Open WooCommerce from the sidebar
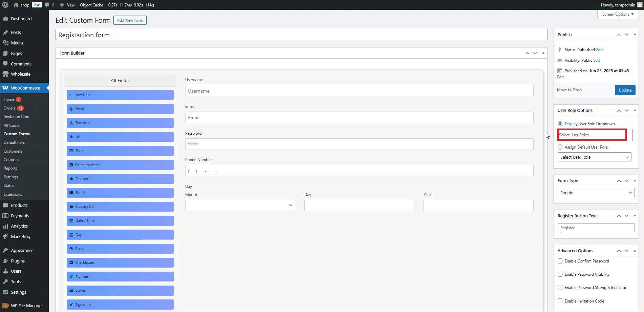This screenshot has height=312, width=644. (x=24, y=88)
